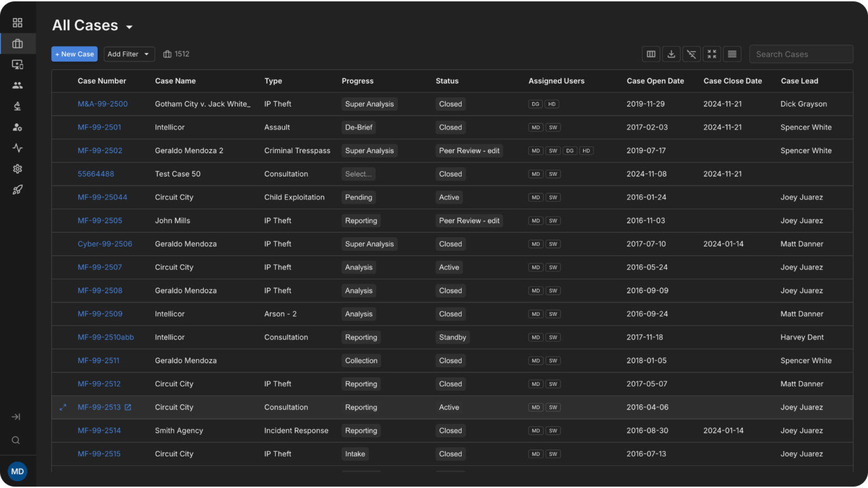Open the download/export cases icon

point(671,54)
